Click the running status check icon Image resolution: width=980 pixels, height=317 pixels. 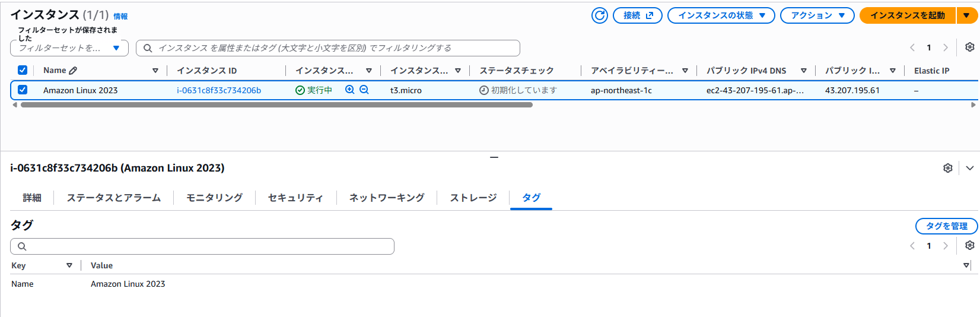click(300, 90)
